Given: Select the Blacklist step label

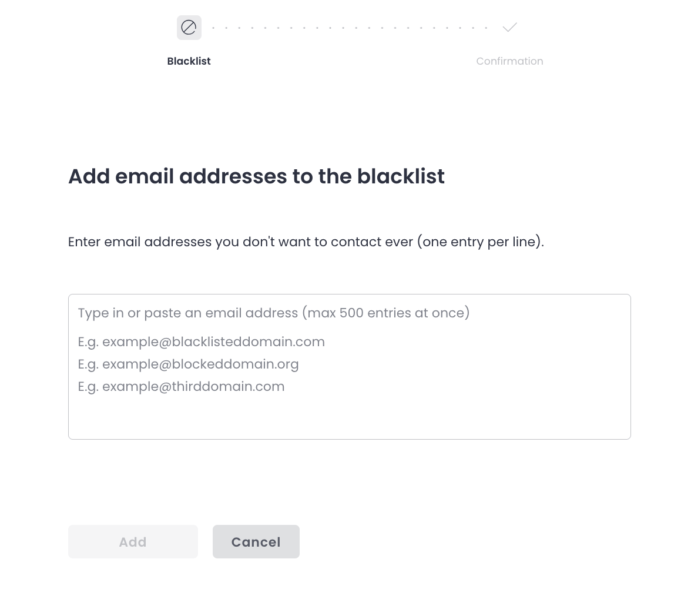Looking at the screenshot, I should (x=189, y=61).
